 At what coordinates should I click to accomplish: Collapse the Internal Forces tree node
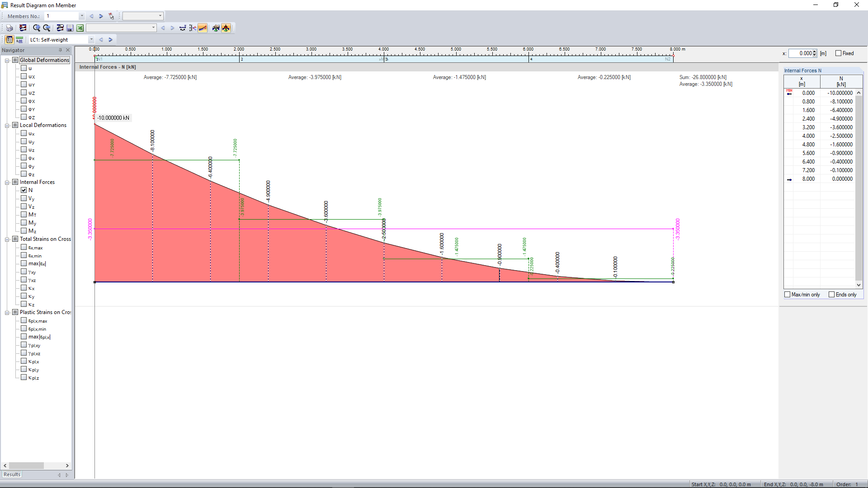[x=7, y=183]
